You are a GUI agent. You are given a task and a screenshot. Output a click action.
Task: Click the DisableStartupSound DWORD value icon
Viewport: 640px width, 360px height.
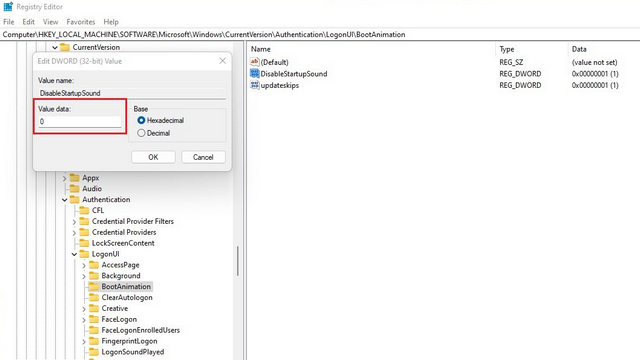(255, 73)
